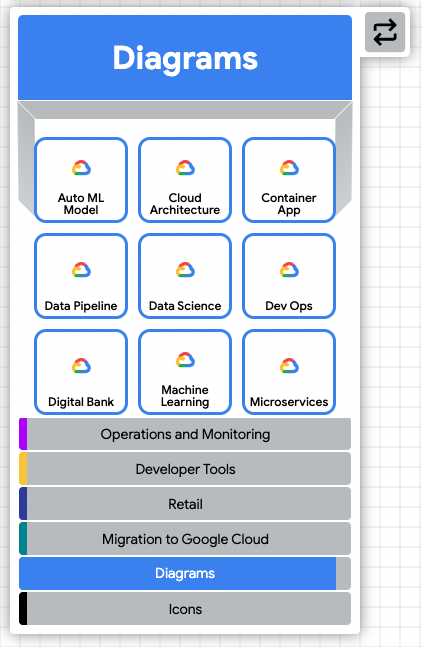422x647 pixels.
Task: Pick the Dev Ops diagram tile
Action: point(289,276)
